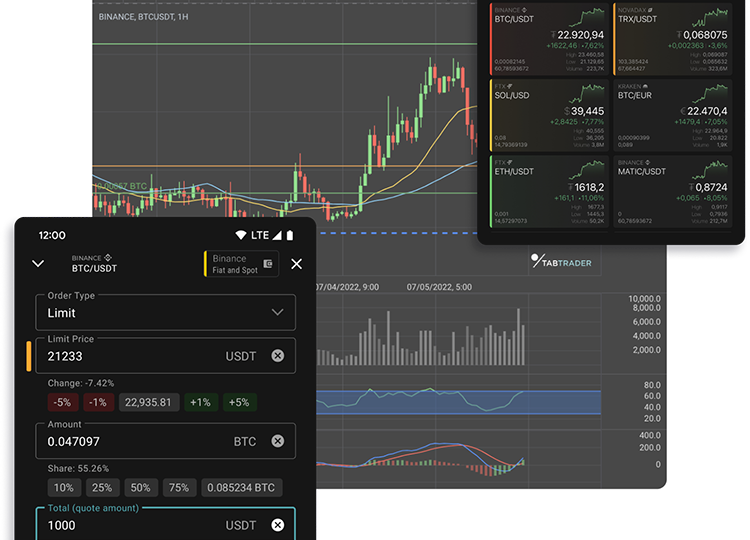The height and width of the screenshot is (540, 750).
Task: Open the ETH/USDT watchlist card
Action: point(549,191)
